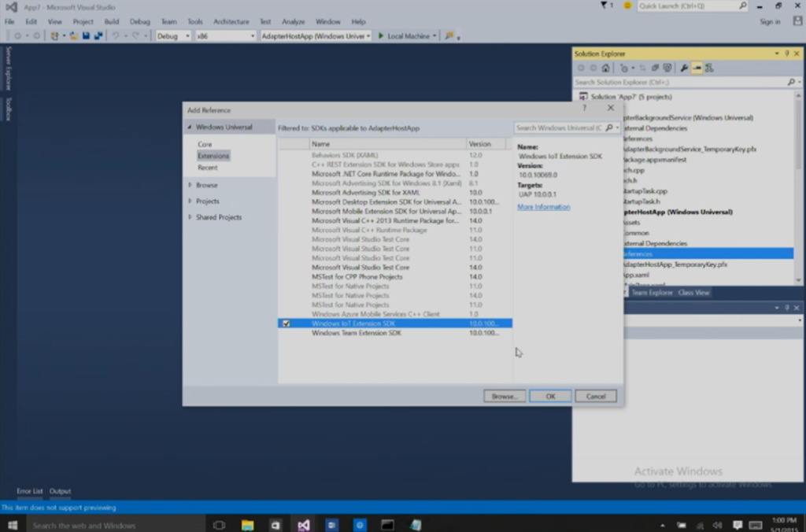Click File Explorer icon in Windows taskbar
The width and height of the screenshot is (806, 532).
[247, 525]
